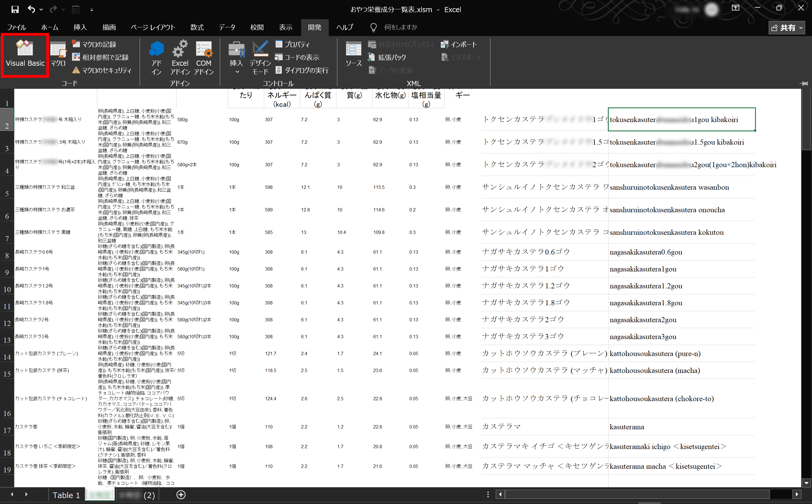The height and width of the screenshot is (504, 812).
Task: Start recording a macro (マクロの記録)
Action: (x=94, y=44)
